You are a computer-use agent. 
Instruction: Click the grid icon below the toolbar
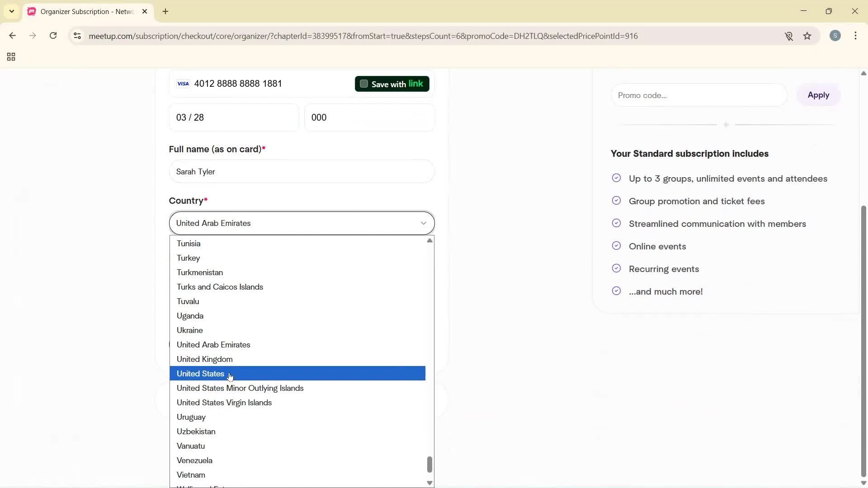point(10,56)
